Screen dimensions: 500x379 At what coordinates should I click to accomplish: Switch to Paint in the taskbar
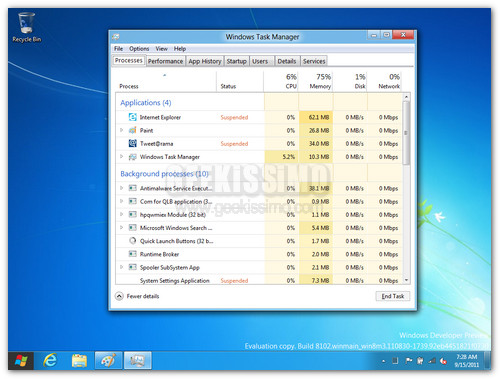tap(108, 360)
